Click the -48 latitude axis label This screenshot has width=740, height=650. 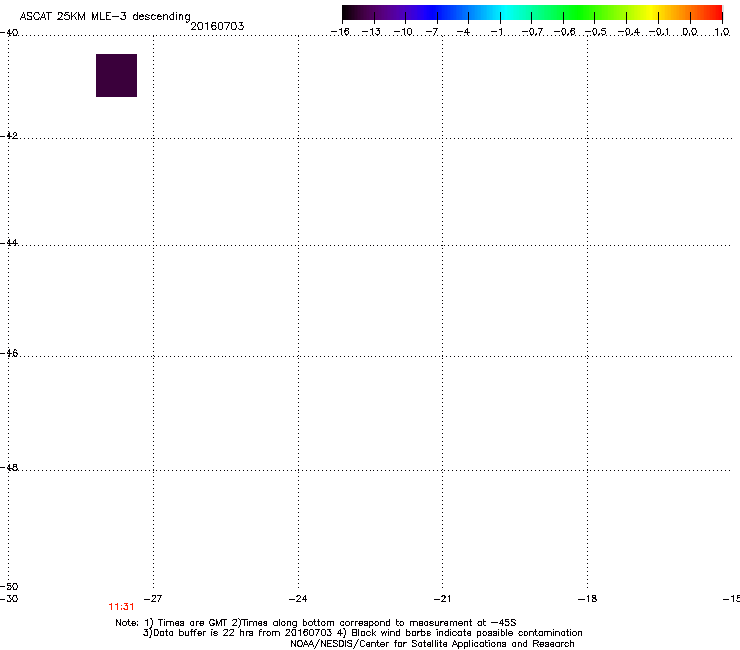point(9,467)
